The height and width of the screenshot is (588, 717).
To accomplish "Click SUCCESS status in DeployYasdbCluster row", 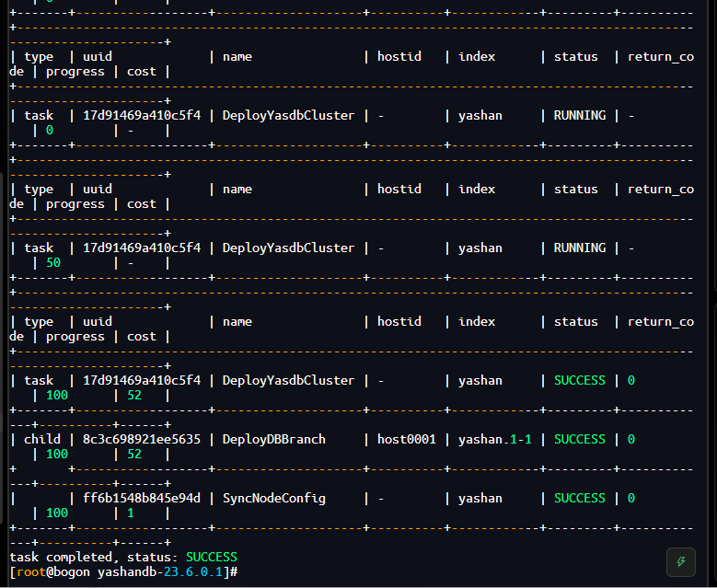I will (x=579, y=380).
